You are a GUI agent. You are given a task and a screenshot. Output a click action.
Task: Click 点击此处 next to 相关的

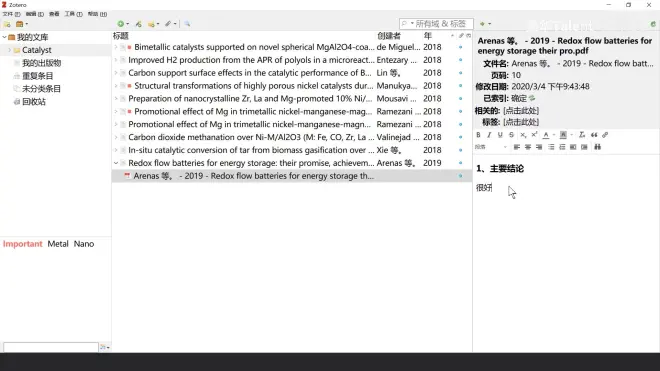click(521, 110)
